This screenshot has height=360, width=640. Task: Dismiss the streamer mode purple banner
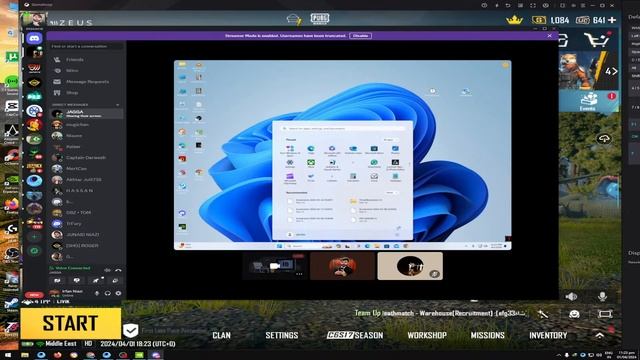point(549,36)
